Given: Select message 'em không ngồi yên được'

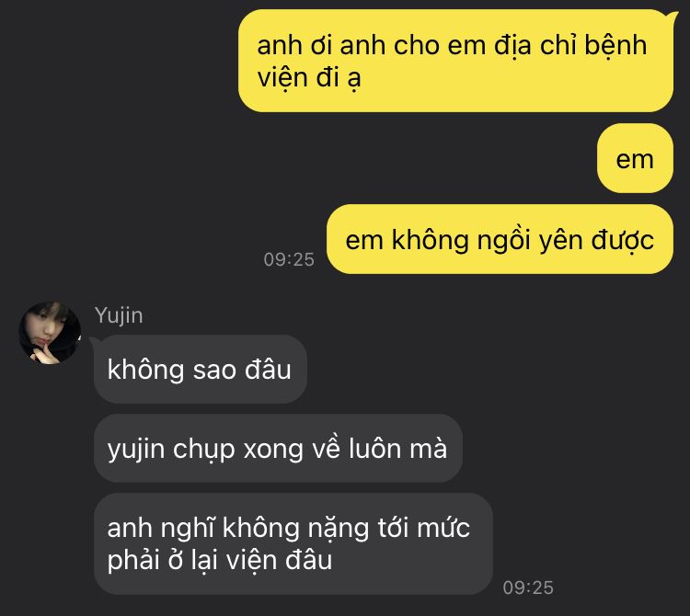Looking at the screenshot, I should (x=500, y=239).
